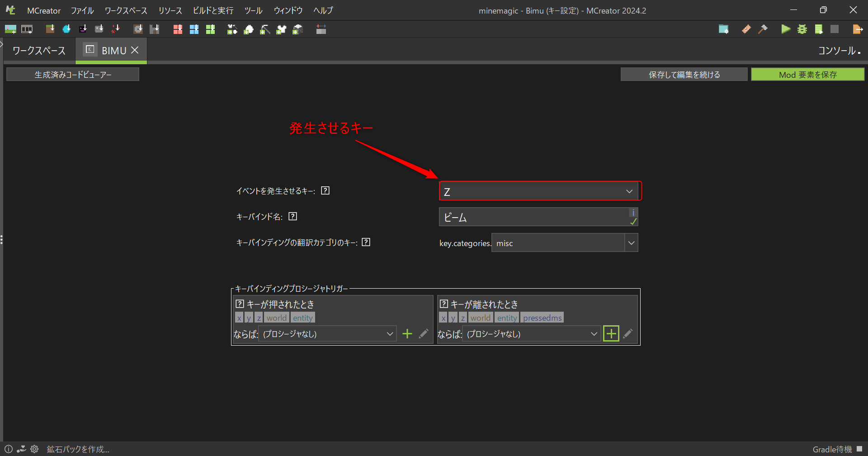868x456 pixels.
Task: Open the ツール menu
Action: [254, 10]
